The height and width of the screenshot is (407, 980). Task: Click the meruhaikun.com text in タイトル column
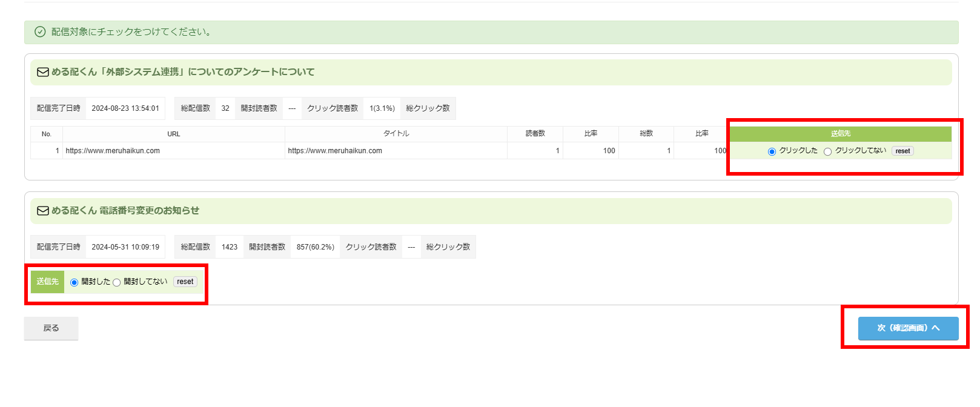(335, 151)
